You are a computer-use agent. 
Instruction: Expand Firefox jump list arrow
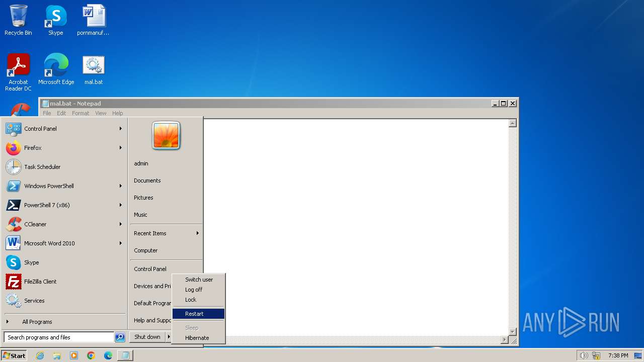click(121, 148)
